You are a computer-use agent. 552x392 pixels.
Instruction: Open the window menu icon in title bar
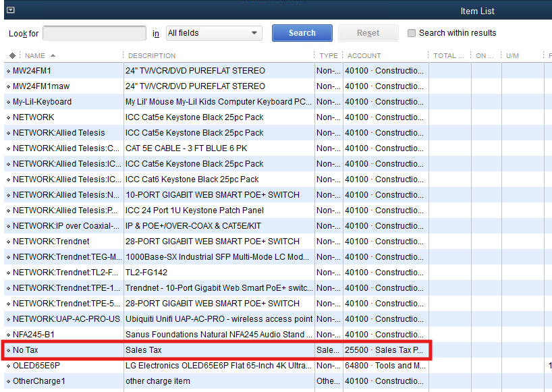coord(10,10)
